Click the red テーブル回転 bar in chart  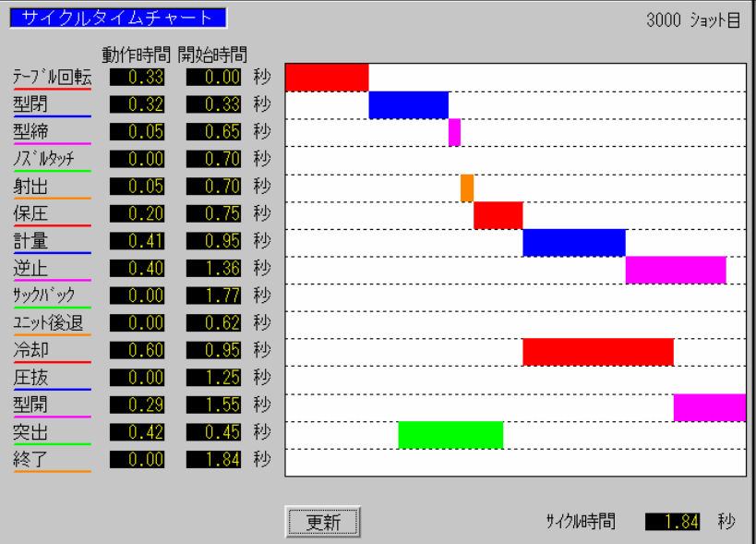(328, 78)
